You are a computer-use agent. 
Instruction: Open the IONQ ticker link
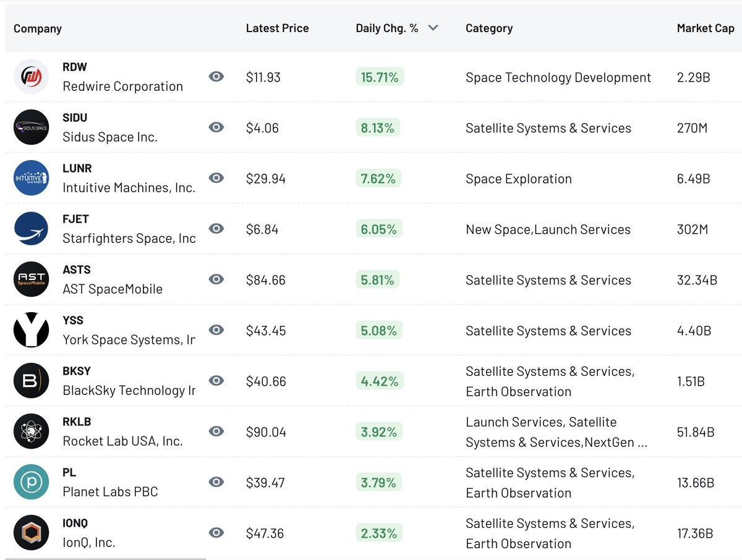75,523
